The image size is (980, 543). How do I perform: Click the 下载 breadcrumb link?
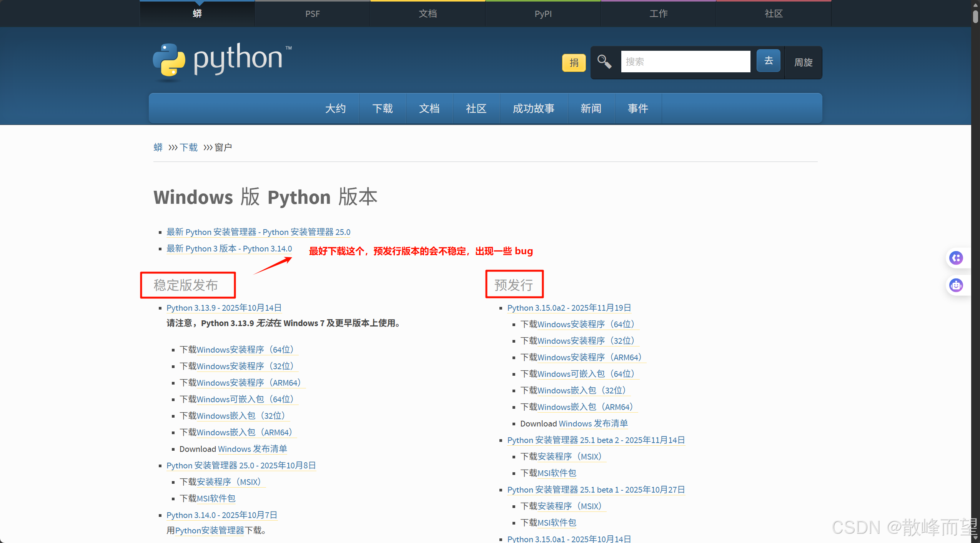[188, 148]
